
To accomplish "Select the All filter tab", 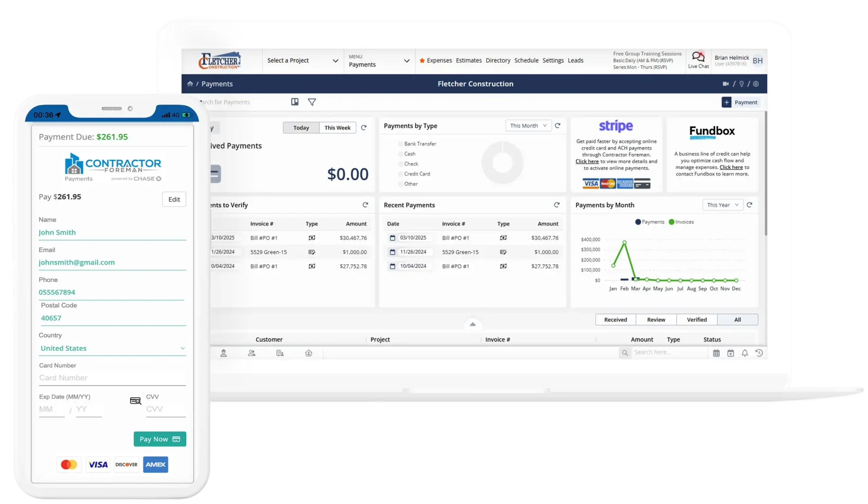I will click(x=737, y=320).
